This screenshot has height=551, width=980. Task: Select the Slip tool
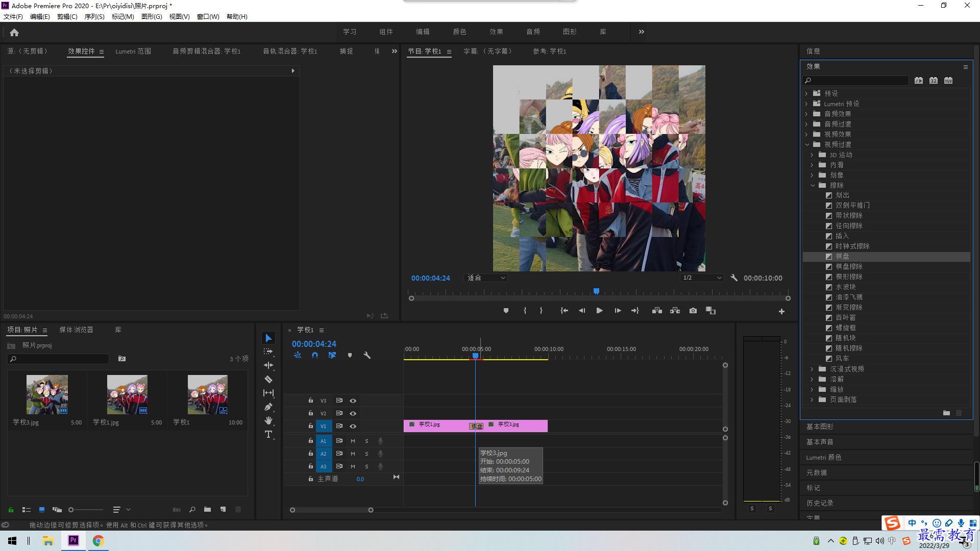click(x=268, y=393)
